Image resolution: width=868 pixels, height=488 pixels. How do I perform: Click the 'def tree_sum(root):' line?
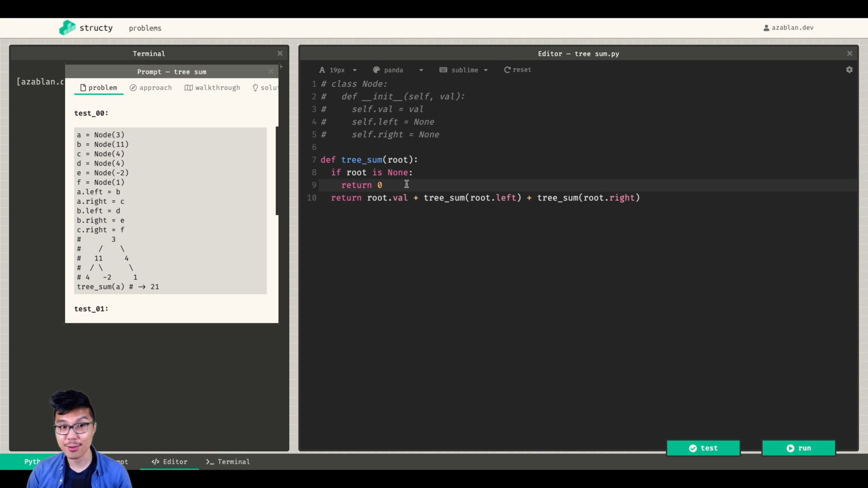(x=369, y=160)
